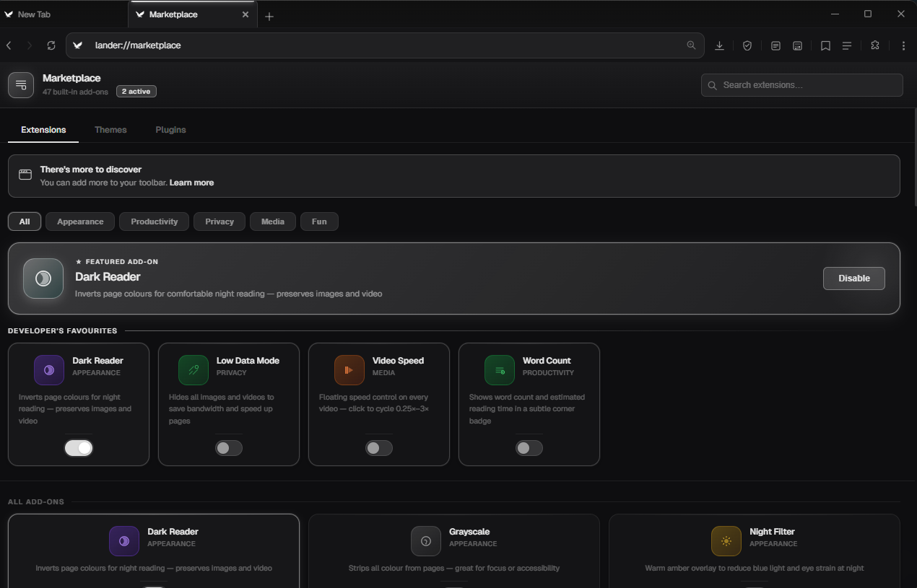
Task: Click the privacy shield icon
Action: tap(747, 45)
